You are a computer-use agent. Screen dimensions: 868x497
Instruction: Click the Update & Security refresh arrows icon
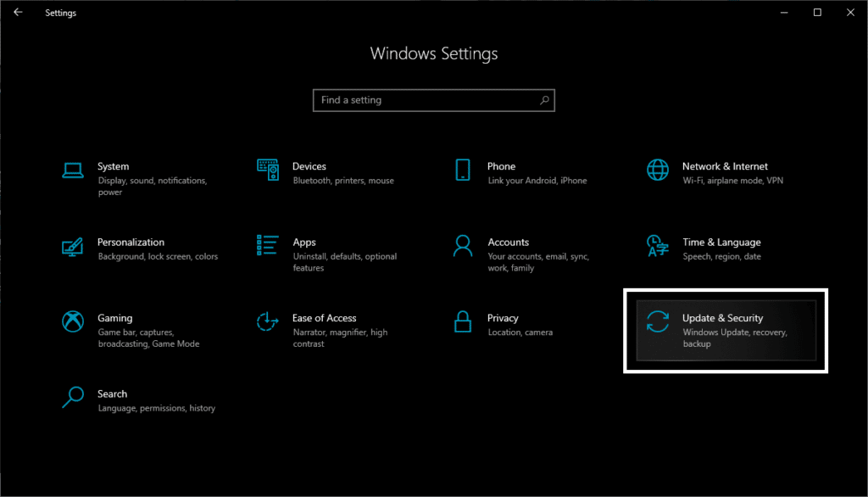(x=658, y=321)
